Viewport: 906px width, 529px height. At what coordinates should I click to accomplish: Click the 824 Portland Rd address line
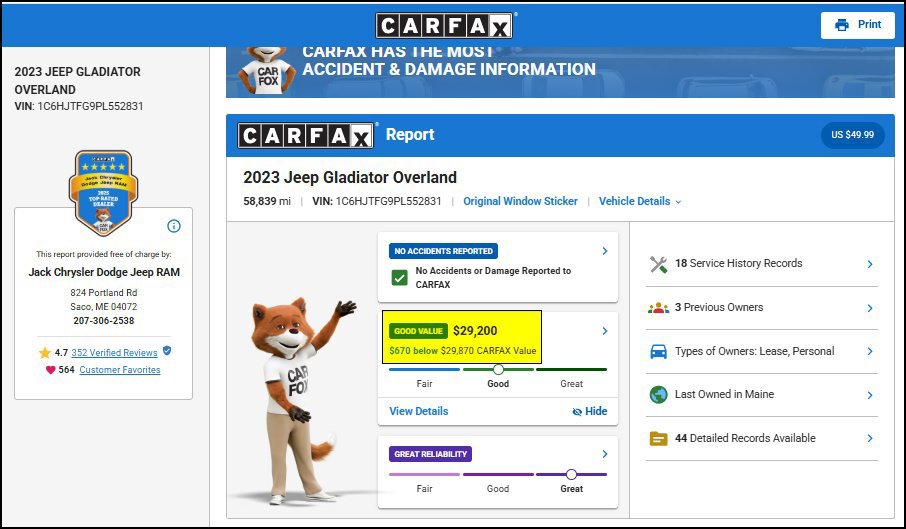click(104, 293)
